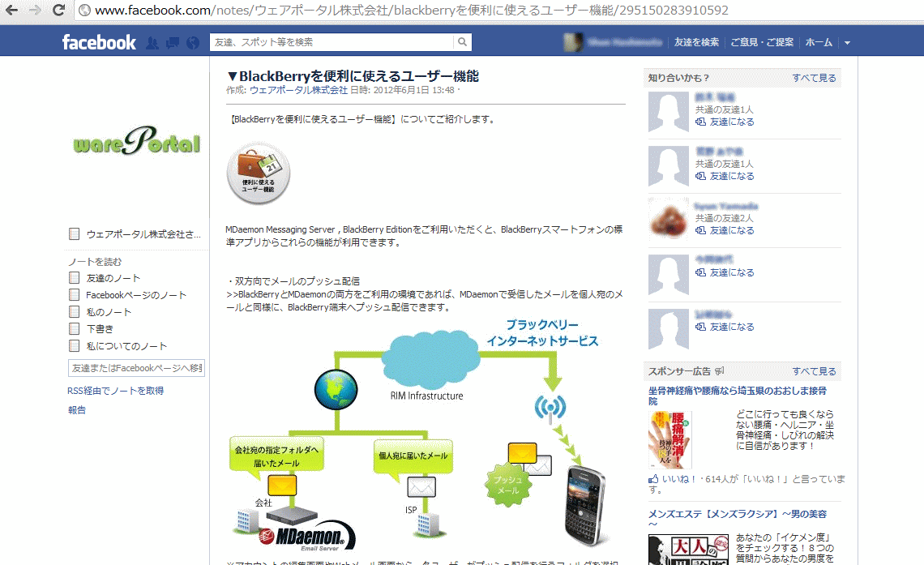The height and width of the screenshot is (565, 924).
Task: Open the 坐骨神経痛や腰痛なら ad title link
Action: pyautogui.click(x=738, y=396)
